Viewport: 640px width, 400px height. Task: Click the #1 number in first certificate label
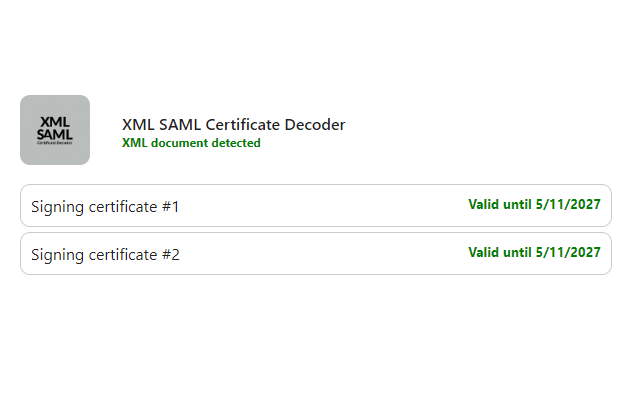pyautogui.click(x=170, y=207)
